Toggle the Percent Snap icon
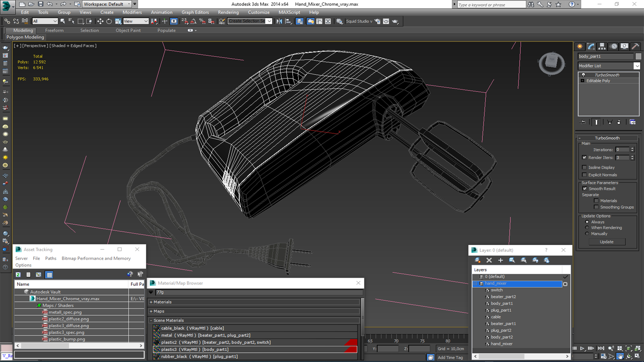This screenshot has height=362, width=644. click(202, 21)
